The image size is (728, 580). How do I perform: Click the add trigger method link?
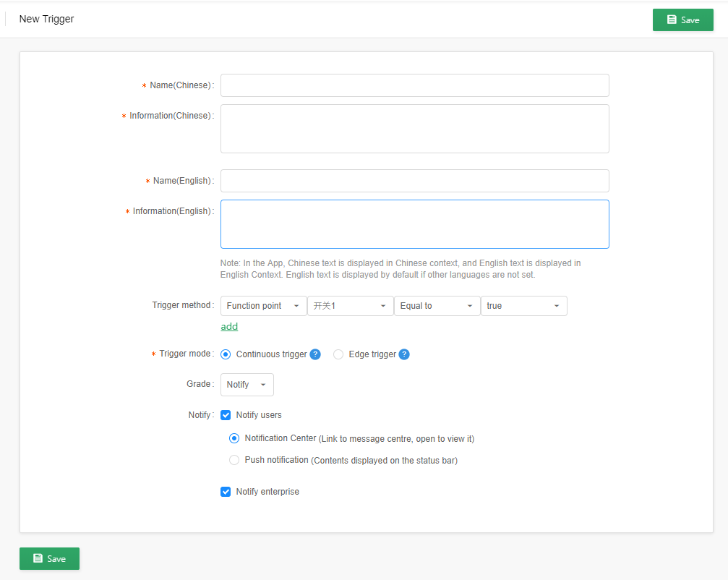(x=229, y=327)
